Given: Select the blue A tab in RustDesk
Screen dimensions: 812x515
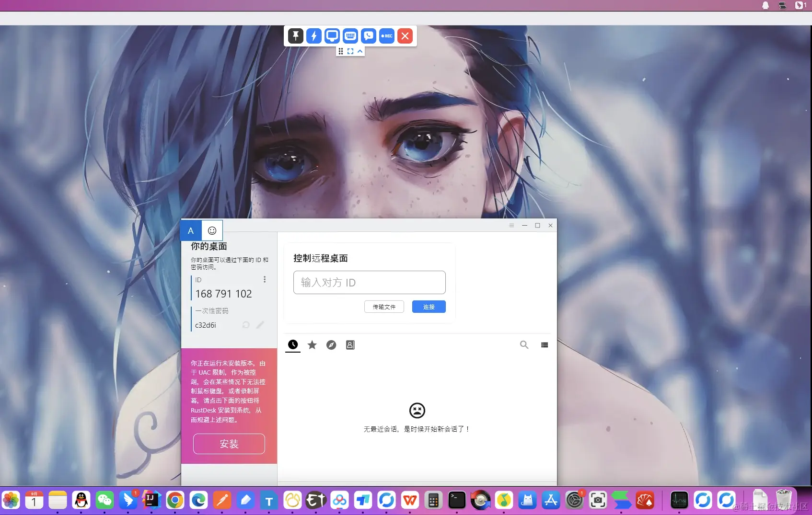Looking at the screenshot, I should [x=191, y=230].
